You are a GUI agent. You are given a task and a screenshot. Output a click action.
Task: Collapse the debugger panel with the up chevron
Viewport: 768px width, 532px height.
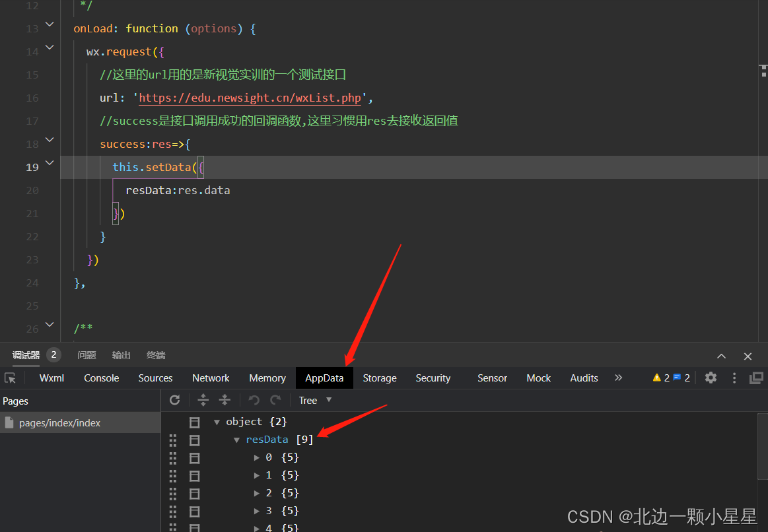(x=722, y=356)
